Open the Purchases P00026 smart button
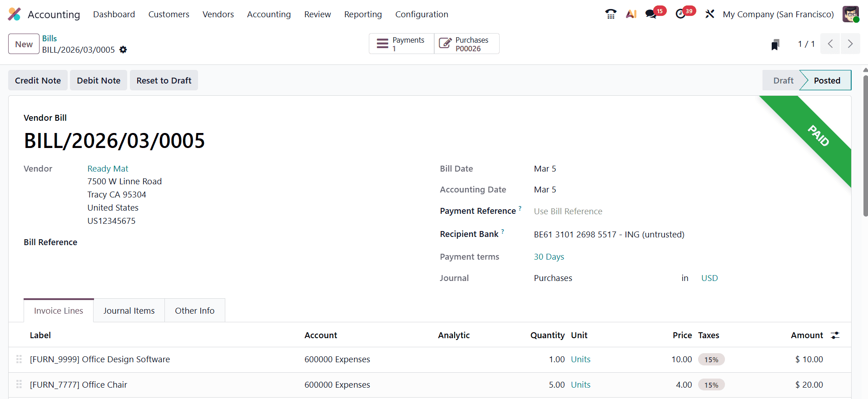 (467, 44)
